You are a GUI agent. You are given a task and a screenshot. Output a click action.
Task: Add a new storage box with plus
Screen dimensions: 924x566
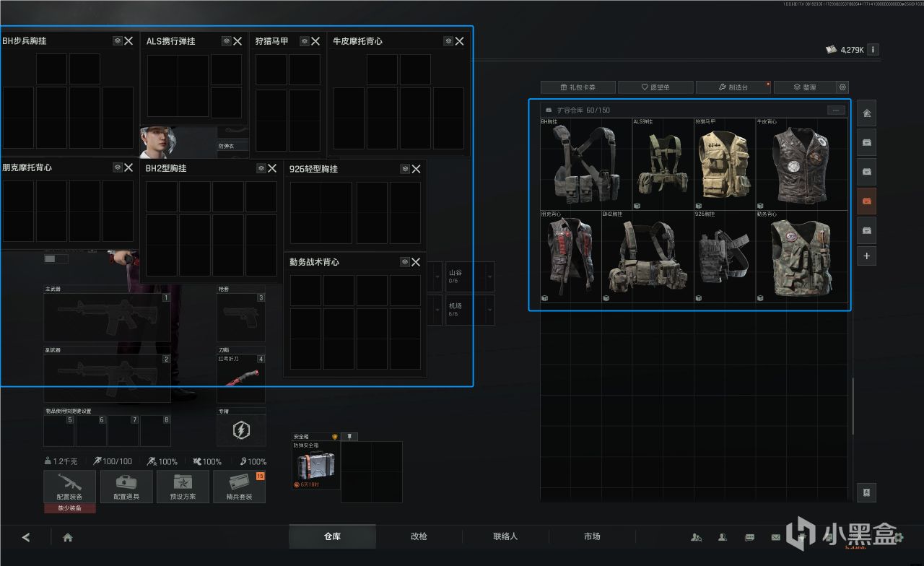tap(867, 256)
